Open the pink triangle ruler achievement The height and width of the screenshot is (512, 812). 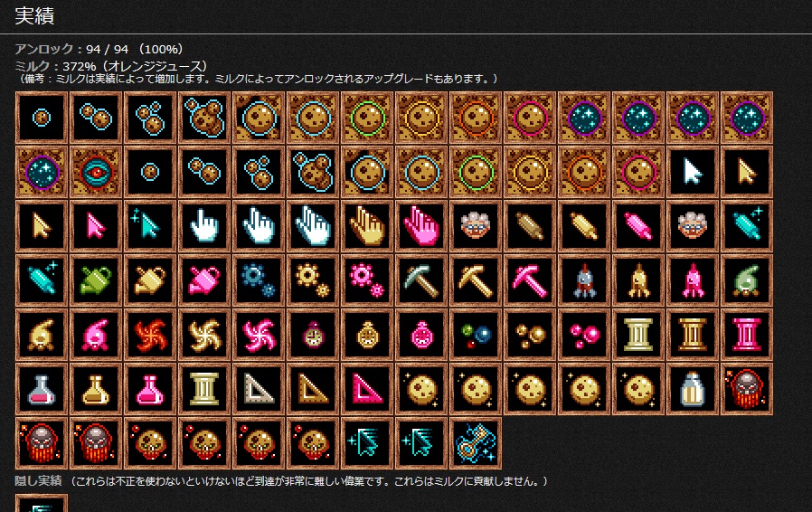366,389
